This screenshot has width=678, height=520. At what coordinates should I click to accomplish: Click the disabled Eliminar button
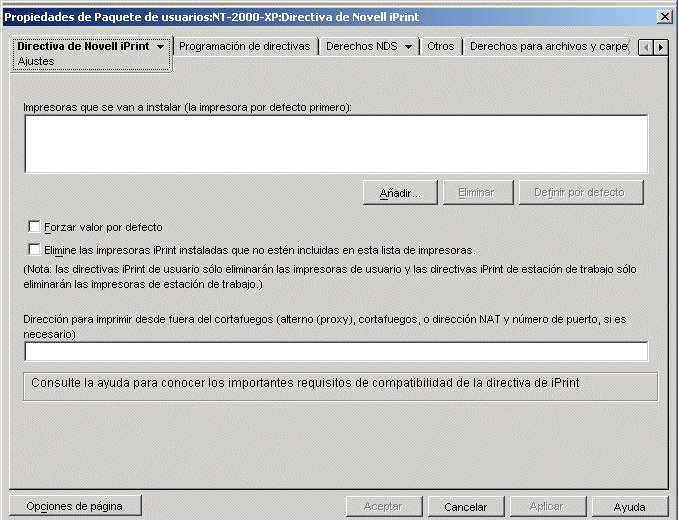tap(478, 193)
